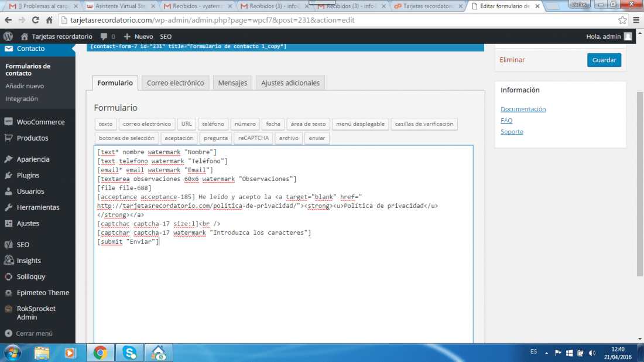Open Soporte link
This screenshot has width=644, height=362.
tap(512, 131)
